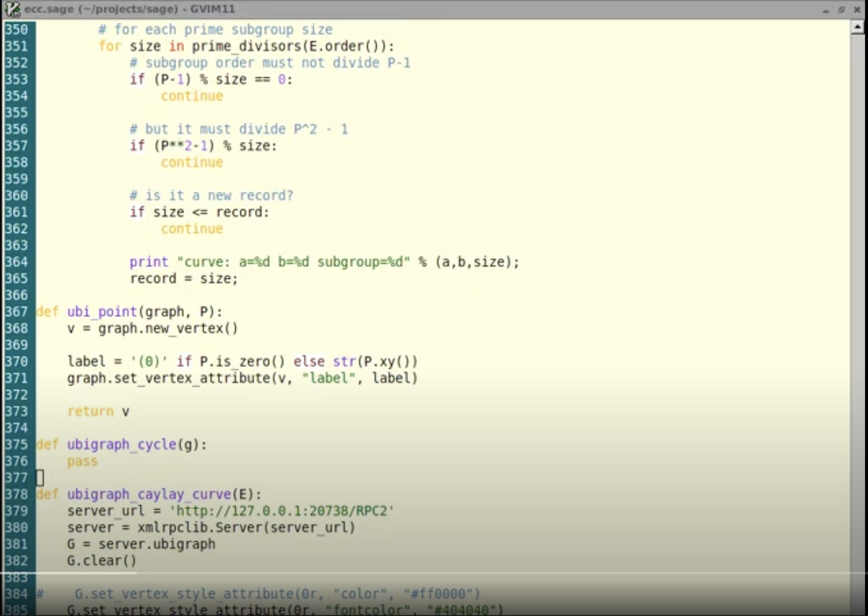This screenshot has width=868, height=616.
Task: Click the expression (P**2-1) on line 357
Action: tap(184, 145)
